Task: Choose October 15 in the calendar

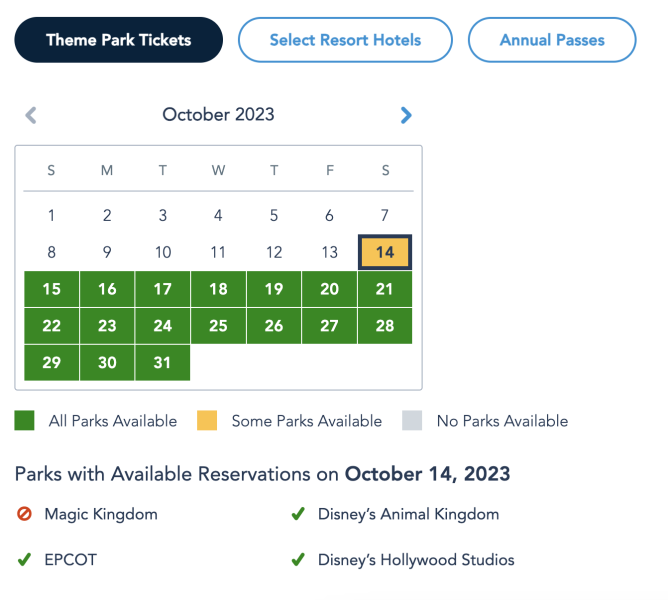Action: tap(52, 289)
